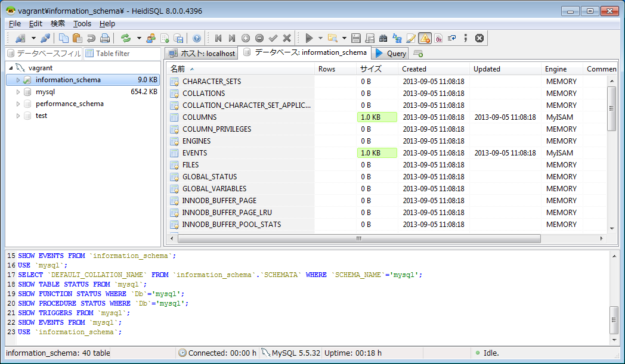Select the データベース: information_schema tab
This screenshot has width=625, height=364.
point(305,52)
